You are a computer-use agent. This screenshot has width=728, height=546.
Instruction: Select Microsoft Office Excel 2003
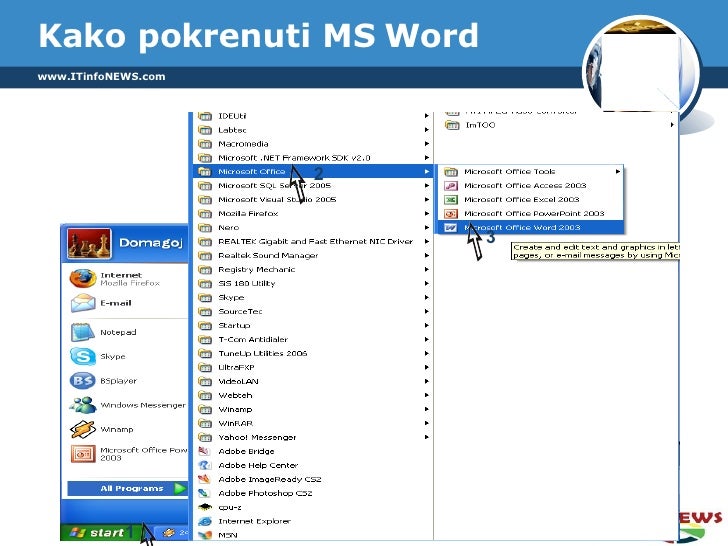(x=531, y=199)
